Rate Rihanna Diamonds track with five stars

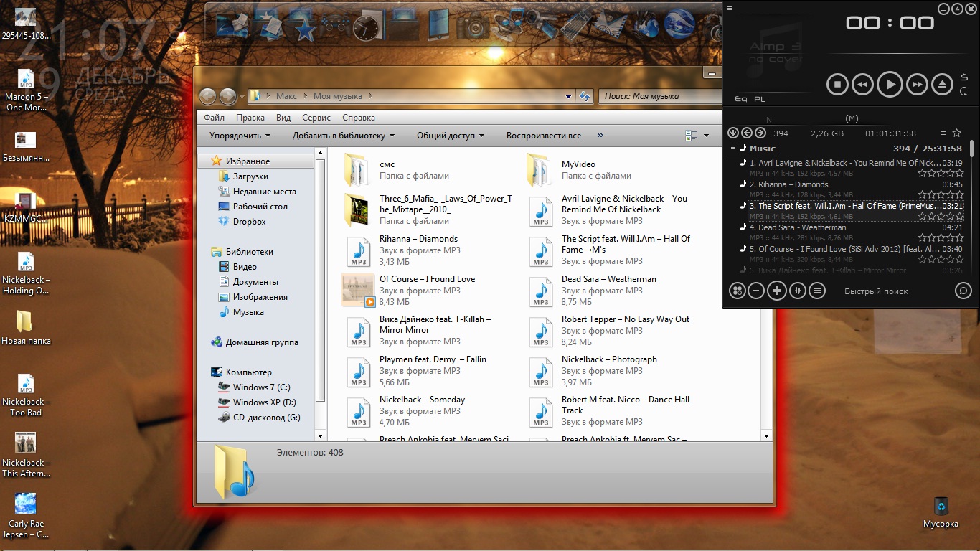point(958,194)
